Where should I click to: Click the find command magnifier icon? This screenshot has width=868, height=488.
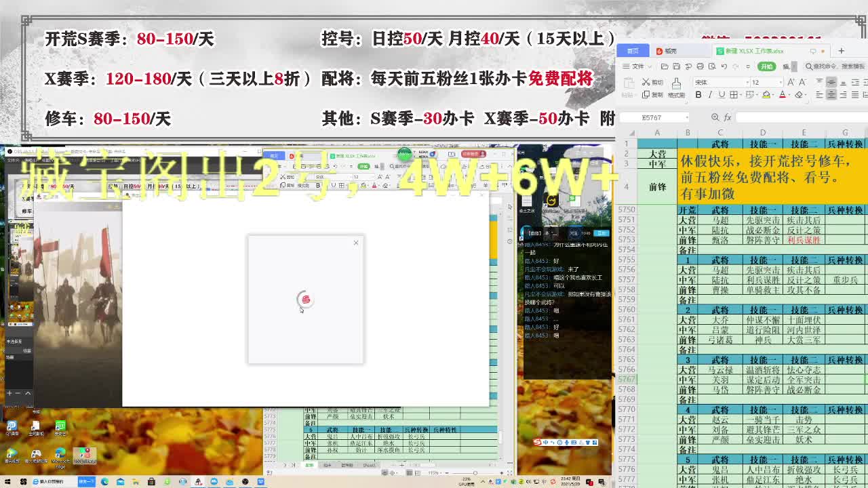(809, 66)
